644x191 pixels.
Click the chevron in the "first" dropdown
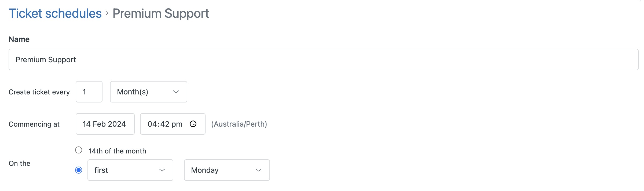tap(162, 170)
